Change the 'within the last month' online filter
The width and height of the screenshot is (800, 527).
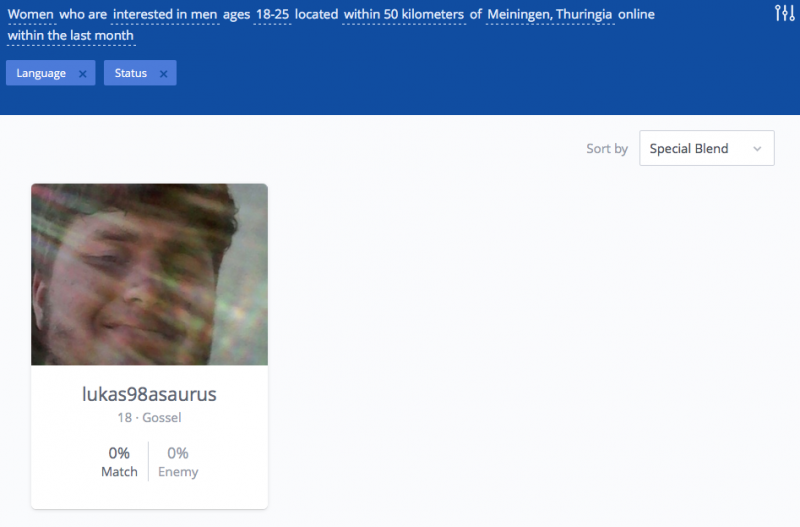(70, 36)
